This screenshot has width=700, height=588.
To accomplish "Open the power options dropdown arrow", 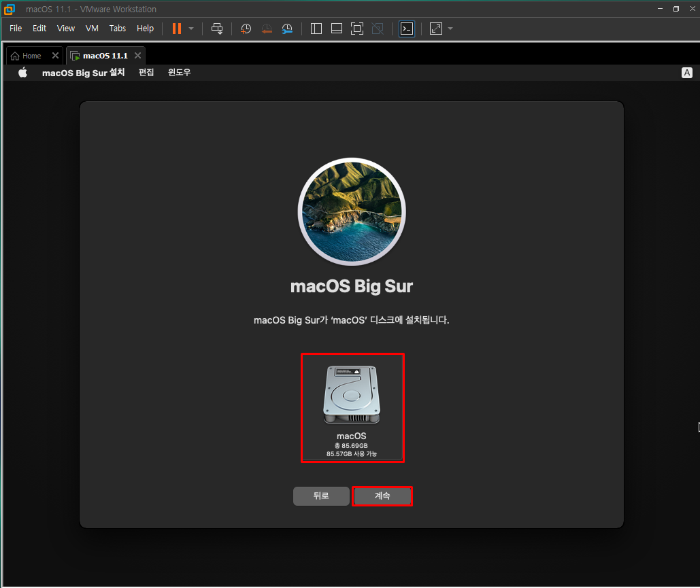I will [x=191, y=29].
